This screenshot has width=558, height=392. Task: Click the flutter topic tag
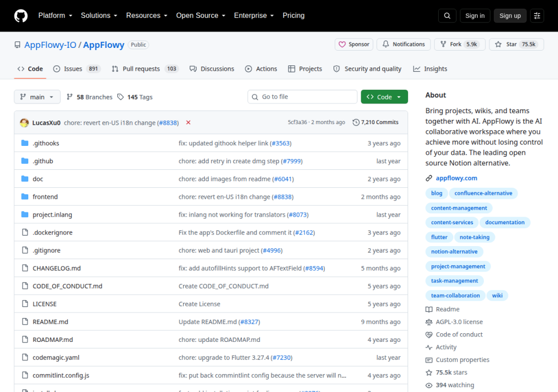439,237
